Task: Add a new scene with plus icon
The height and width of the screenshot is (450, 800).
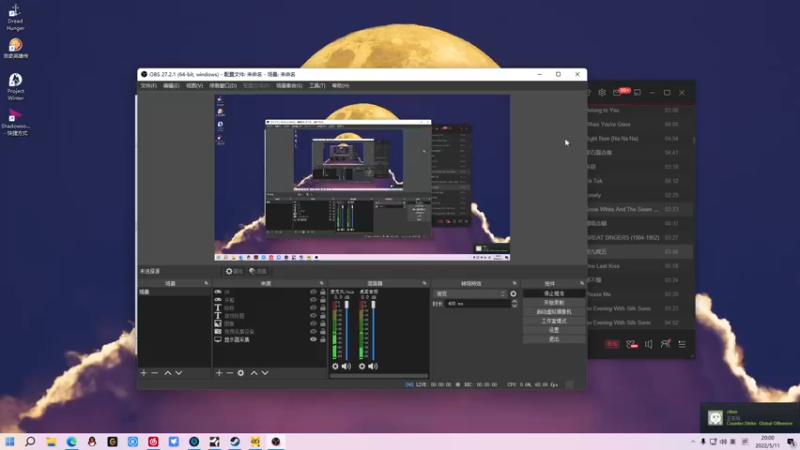Action: tap(143, 373)
